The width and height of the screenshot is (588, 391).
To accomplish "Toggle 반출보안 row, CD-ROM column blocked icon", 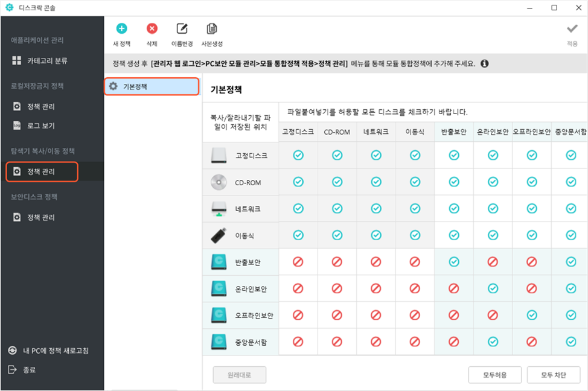I will pos(337,262).
